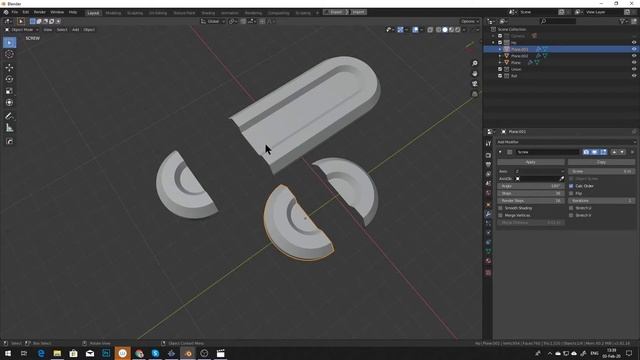Viewport: 640px width, 360px height.
Task: Collapse the Screw modifier panel
Action: (x=500, y=152)
